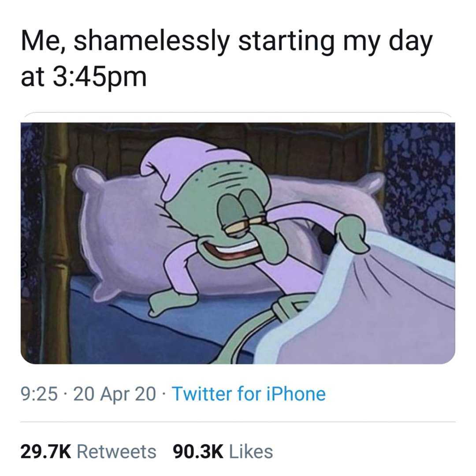This screenshot has height=476, width=476.
Task: Click the 20 Apr 20 date
Action: point(115,394)
